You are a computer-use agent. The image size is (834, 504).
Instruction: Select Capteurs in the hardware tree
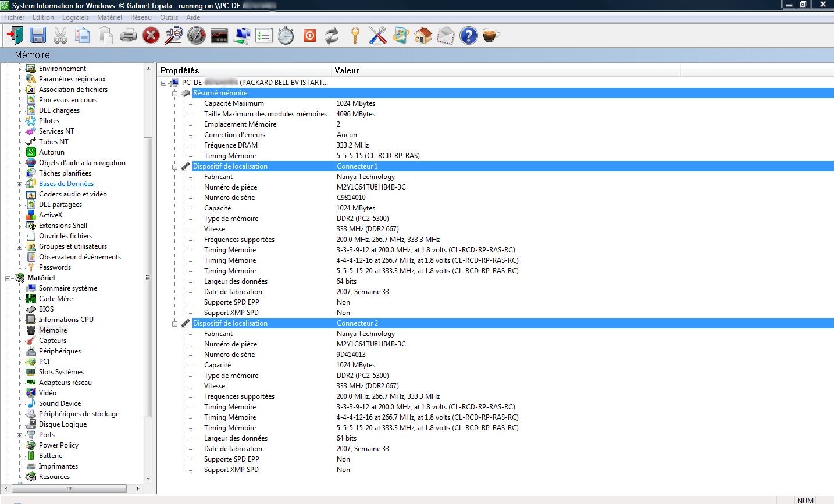tap(52, 341)
